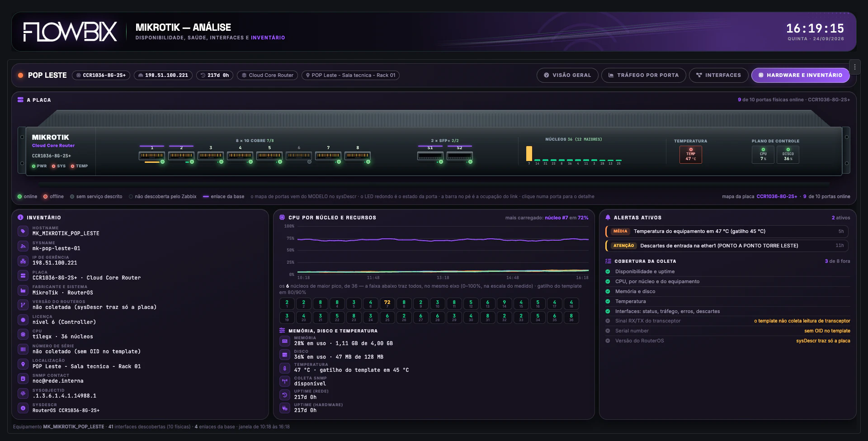The image size is (868, 441).
Task: Click the Licença row icon
Action: pyautogui.click(x=23, y=320)
